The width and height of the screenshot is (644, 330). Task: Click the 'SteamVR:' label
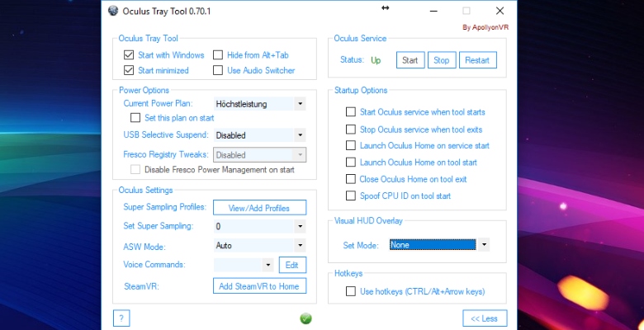click(x=142, y=286)
